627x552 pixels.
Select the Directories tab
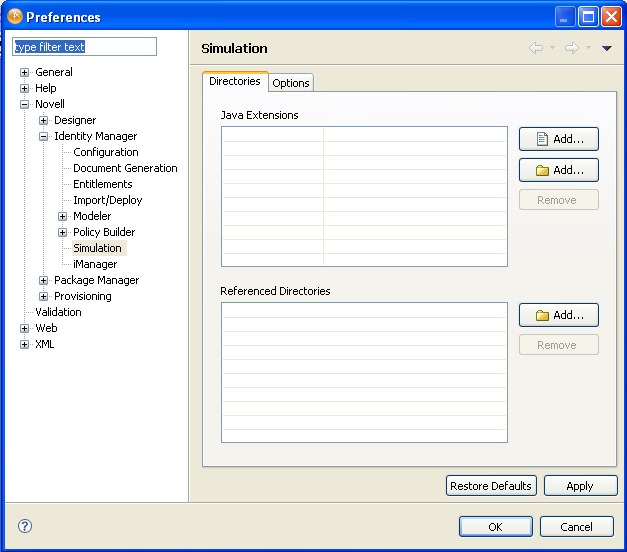click(x=235, y=81)
